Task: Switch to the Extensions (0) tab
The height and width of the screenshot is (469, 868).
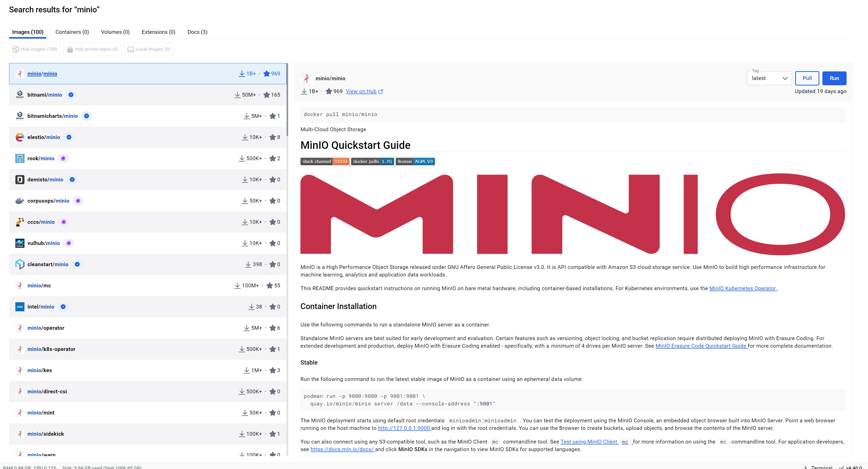Action: [x=158, y=32]
